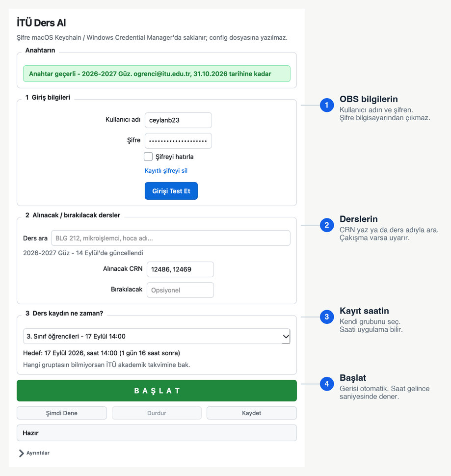Enable the Şifreyi hatırla checkbox
The height and width of the screenshot is (476, 451).
click(148, 157)
